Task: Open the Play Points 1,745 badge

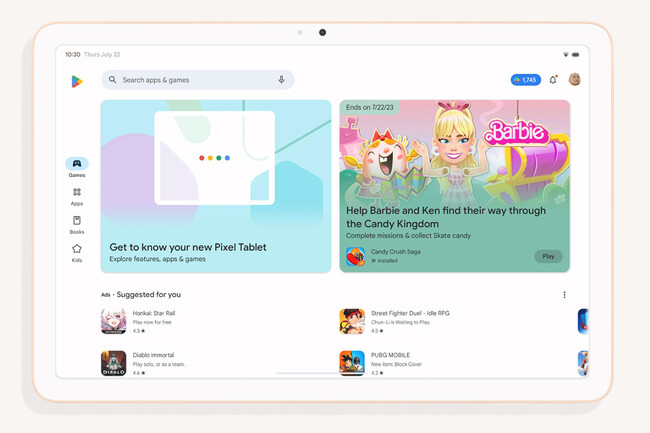Action: (x=526, y=80)
